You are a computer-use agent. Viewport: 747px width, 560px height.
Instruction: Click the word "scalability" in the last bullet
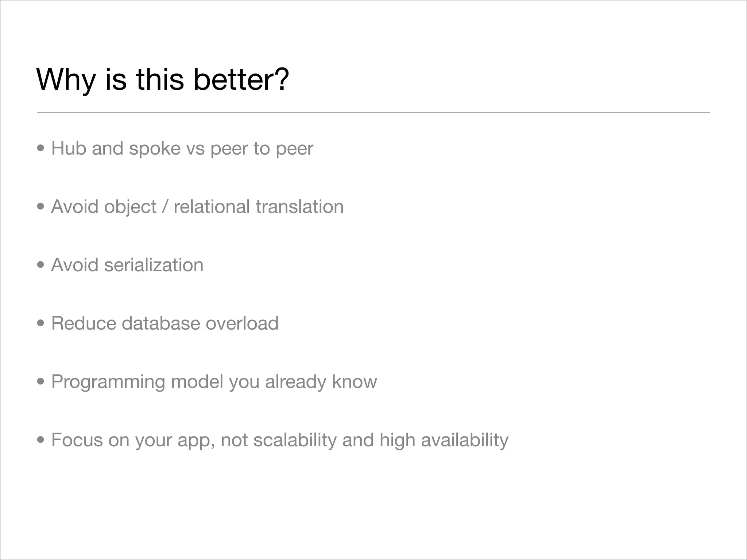coord(295,440)
